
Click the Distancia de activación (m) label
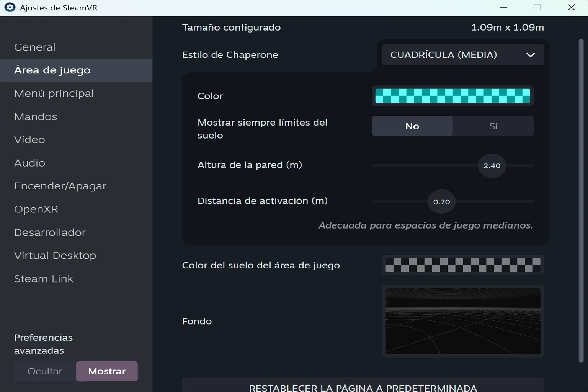coord(263,201)
